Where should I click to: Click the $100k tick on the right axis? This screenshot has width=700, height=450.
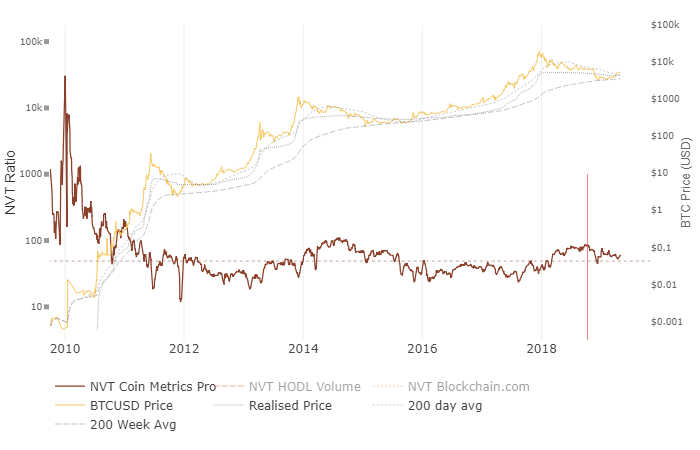tap(664, 24)
